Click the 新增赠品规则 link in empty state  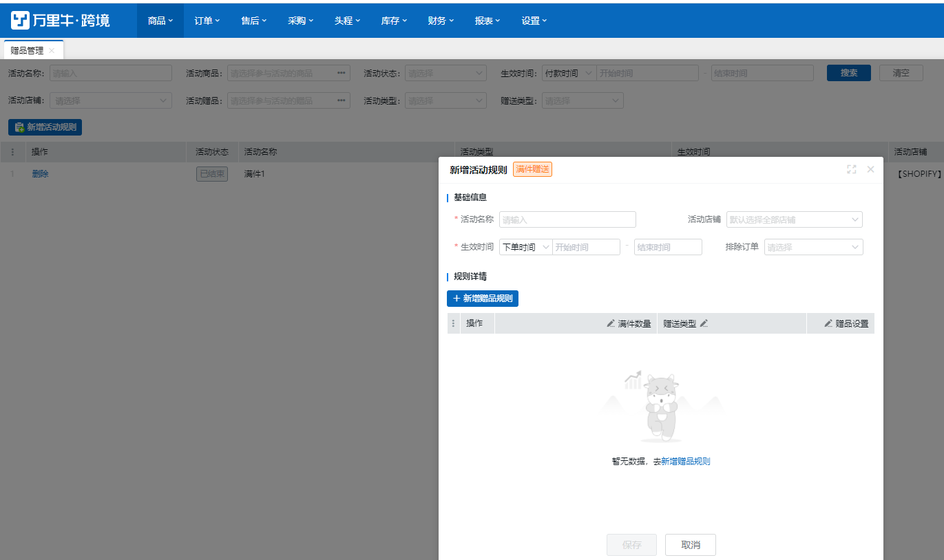click(686, 462)
